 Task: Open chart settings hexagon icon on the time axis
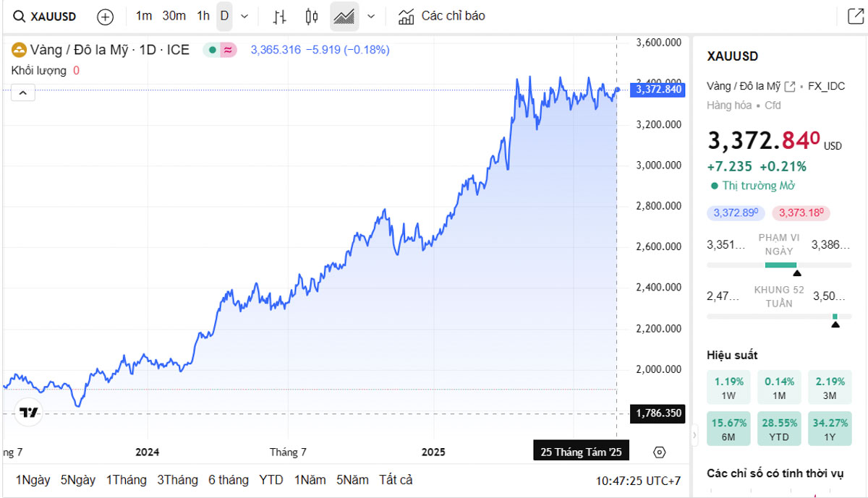(659, 452)
